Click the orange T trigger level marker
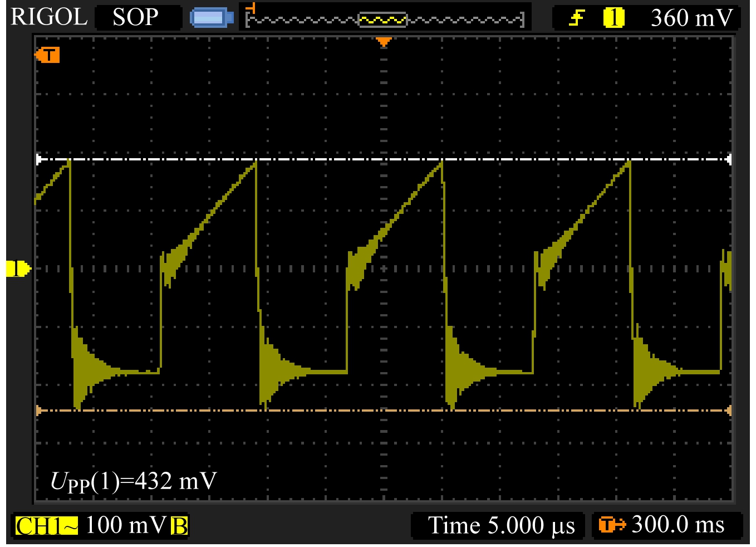Viewport: 756px width, 547px height. [x=48, y=55]
